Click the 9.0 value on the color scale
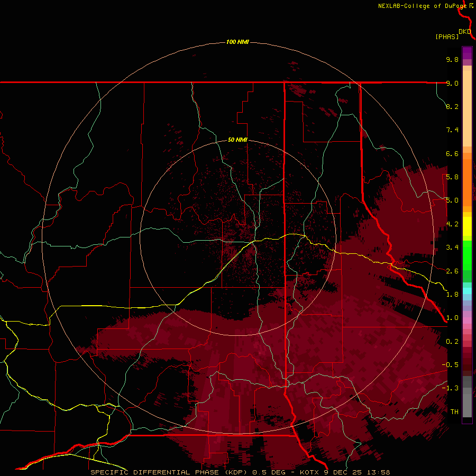Screen dimensions: 476x476 (x=452, y=83)
